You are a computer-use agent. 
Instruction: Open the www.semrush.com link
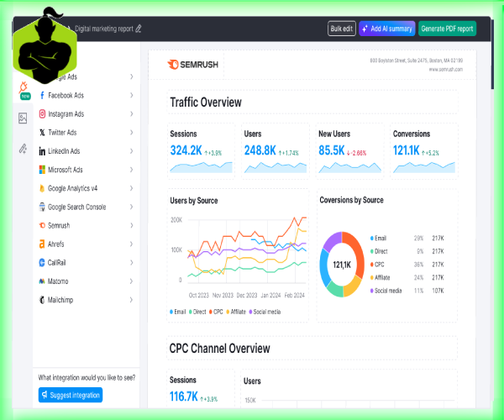[446, 70]
